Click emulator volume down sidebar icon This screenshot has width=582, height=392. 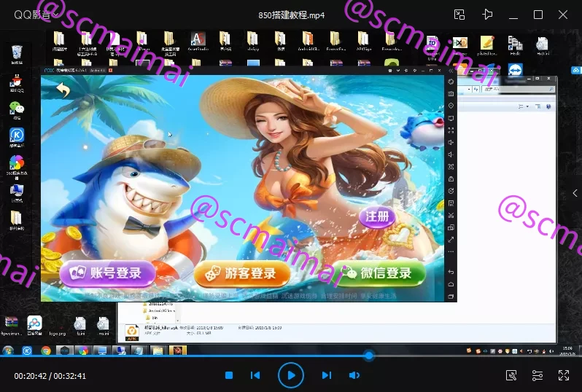click(451, 154)
